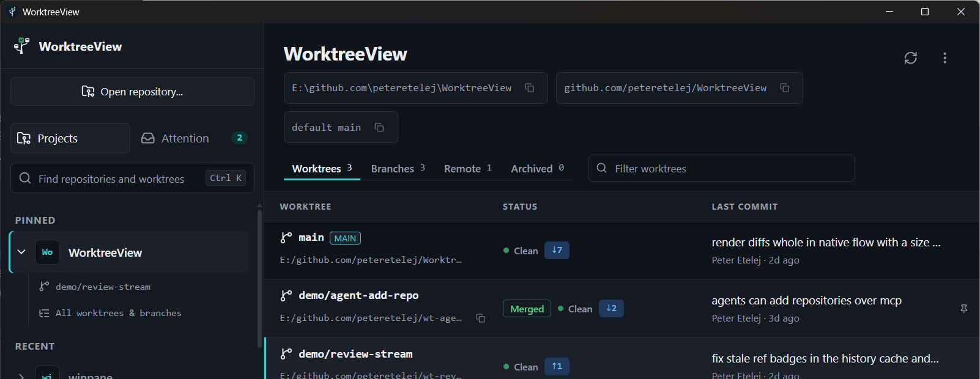Copy the github.com/peteretelej remote URL
The image size is (980, 379).
[785, 88]
